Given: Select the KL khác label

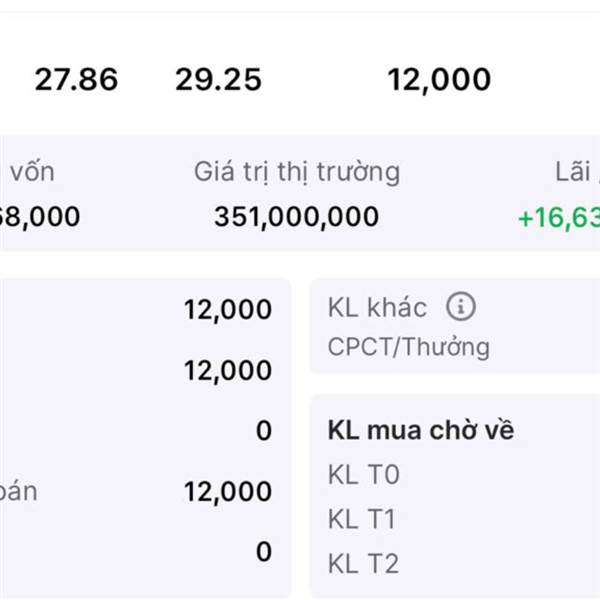Looking at the screenshot, I should pos(377,308).
